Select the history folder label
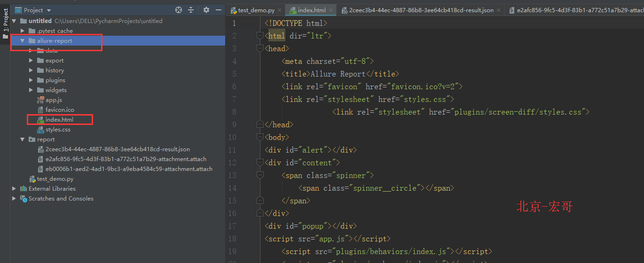Viewport: 644px width, 263px height. (x=55, y=70)
